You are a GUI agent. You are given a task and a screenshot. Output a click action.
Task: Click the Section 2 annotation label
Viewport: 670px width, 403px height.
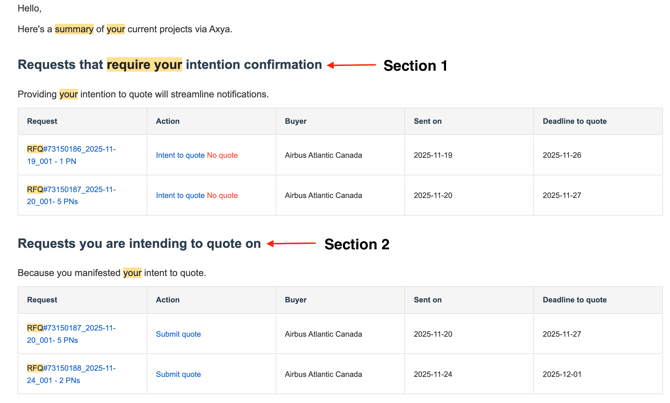tap(356, 245)
